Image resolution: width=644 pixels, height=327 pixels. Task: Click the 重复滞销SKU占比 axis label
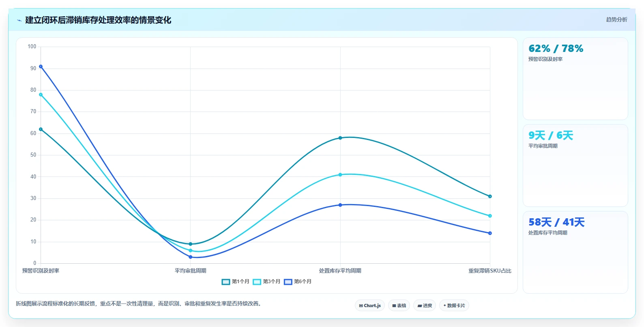click(490, 271)
